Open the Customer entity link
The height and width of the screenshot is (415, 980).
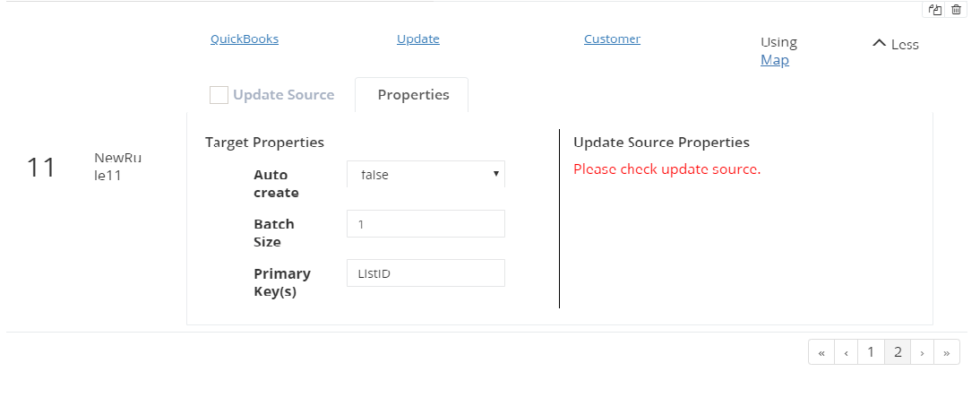612,39
